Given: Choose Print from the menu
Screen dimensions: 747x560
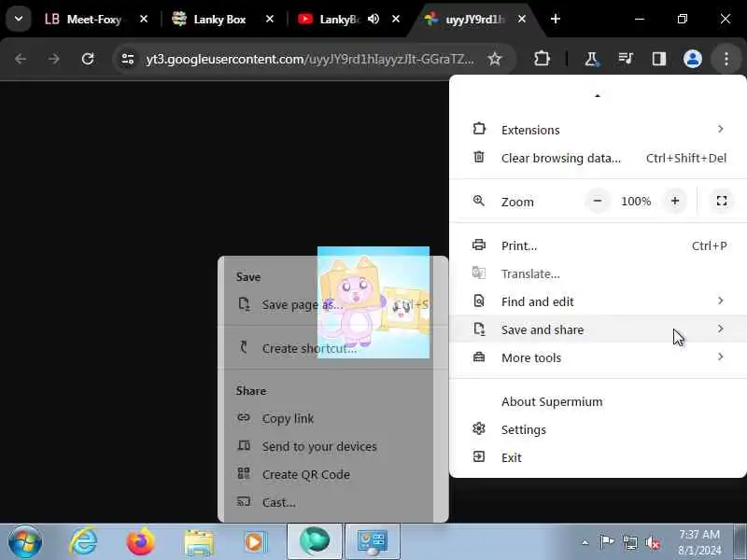Looking at the screenshot, I should tap(598, 245).
